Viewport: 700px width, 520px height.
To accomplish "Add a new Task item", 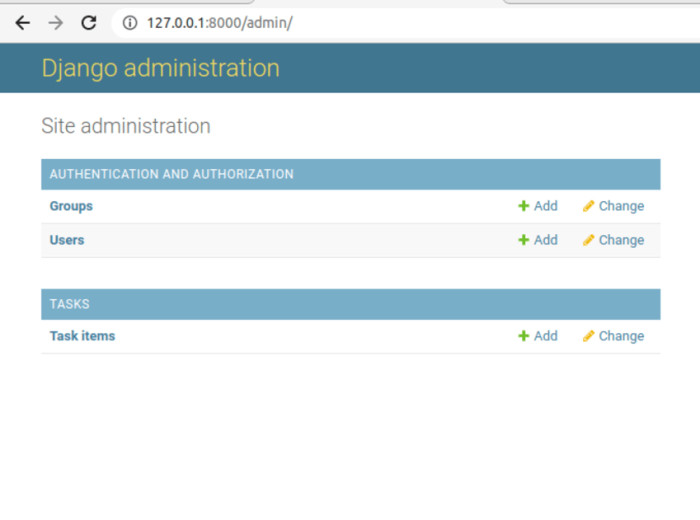I will 538,336.
